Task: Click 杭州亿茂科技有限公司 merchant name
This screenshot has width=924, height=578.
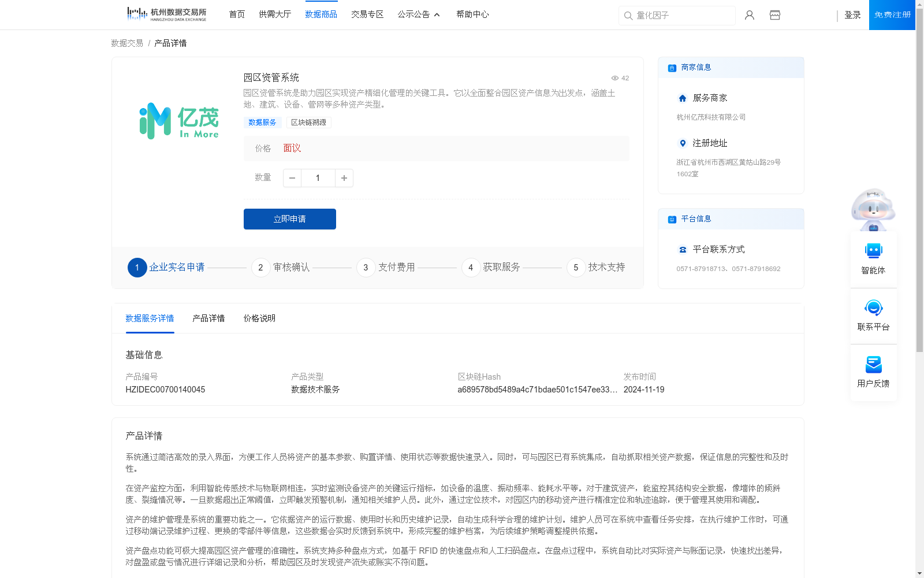Action: pos(711,117)
